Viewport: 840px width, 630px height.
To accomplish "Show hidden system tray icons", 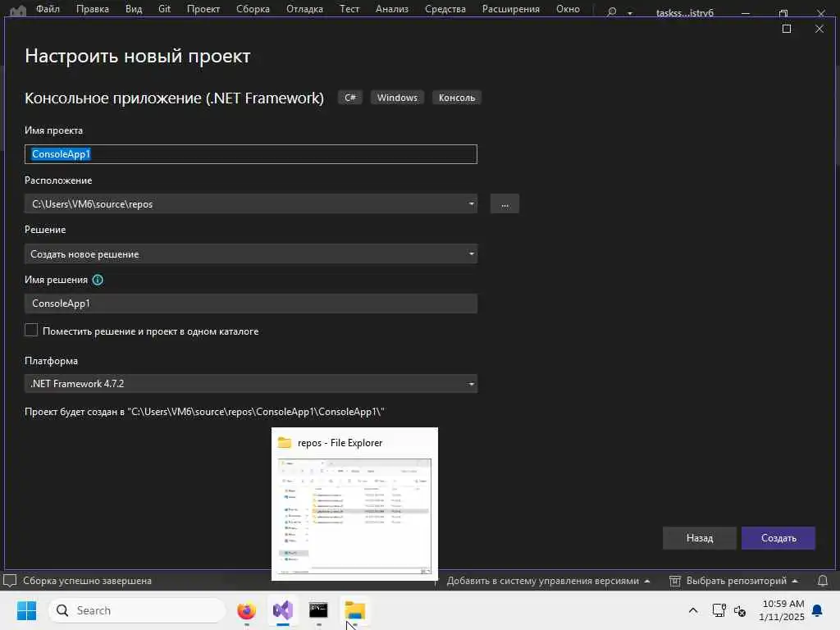I will tap(692, 610).
